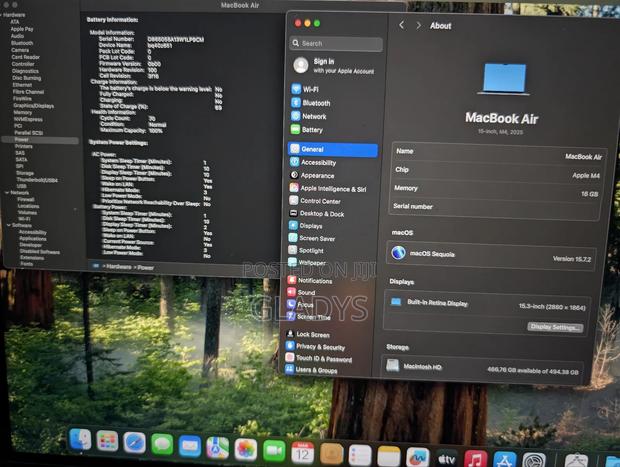Launch Safari from the Dock

click(x=134, y=442)
